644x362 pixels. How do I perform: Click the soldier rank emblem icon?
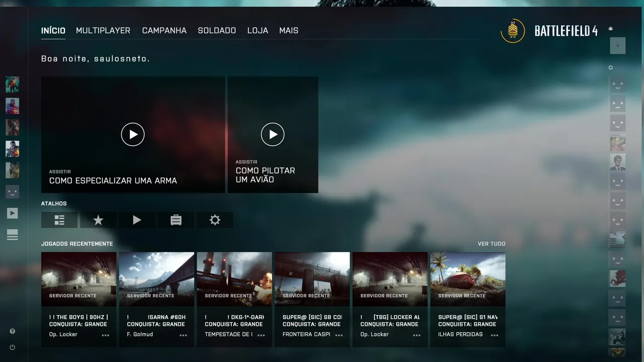[x=513, y=31]
